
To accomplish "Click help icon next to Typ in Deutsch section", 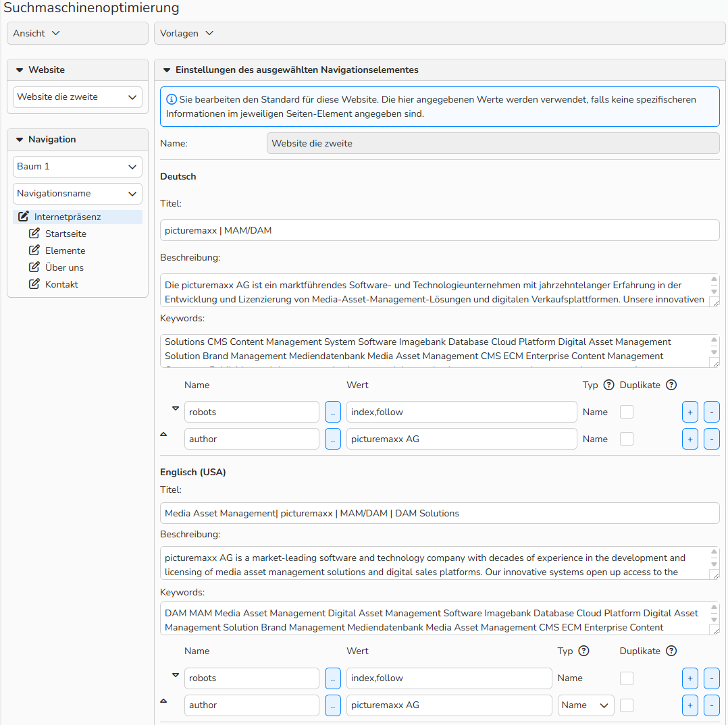I will click(608, 385).
